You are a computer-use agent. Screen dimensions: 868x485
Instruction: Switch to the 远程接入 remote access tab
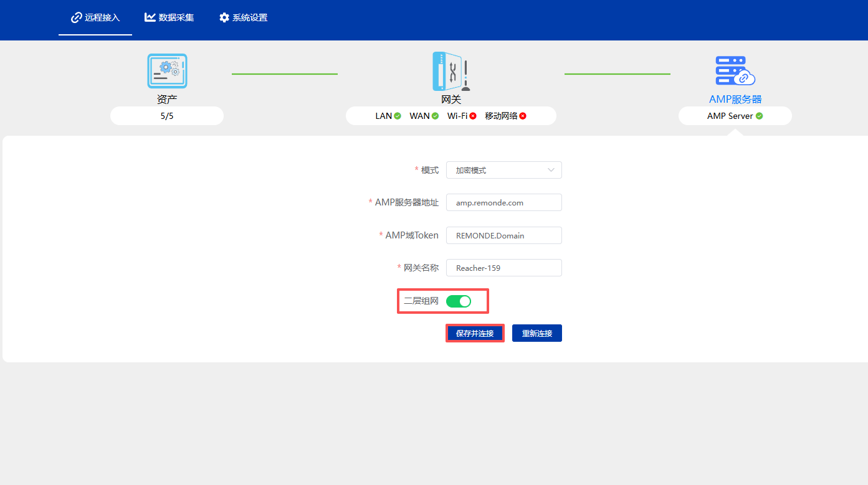click(95, 17)
